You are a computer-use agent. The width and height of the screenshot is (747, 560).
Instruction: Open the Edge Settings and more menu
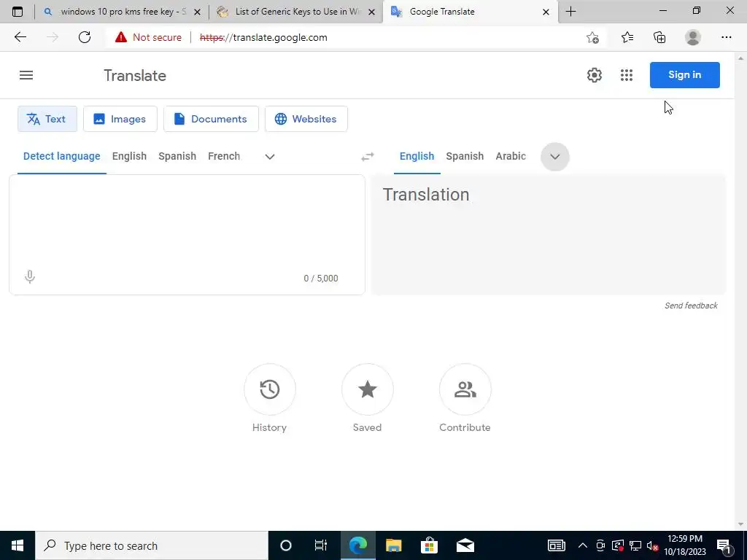(726, 37)
